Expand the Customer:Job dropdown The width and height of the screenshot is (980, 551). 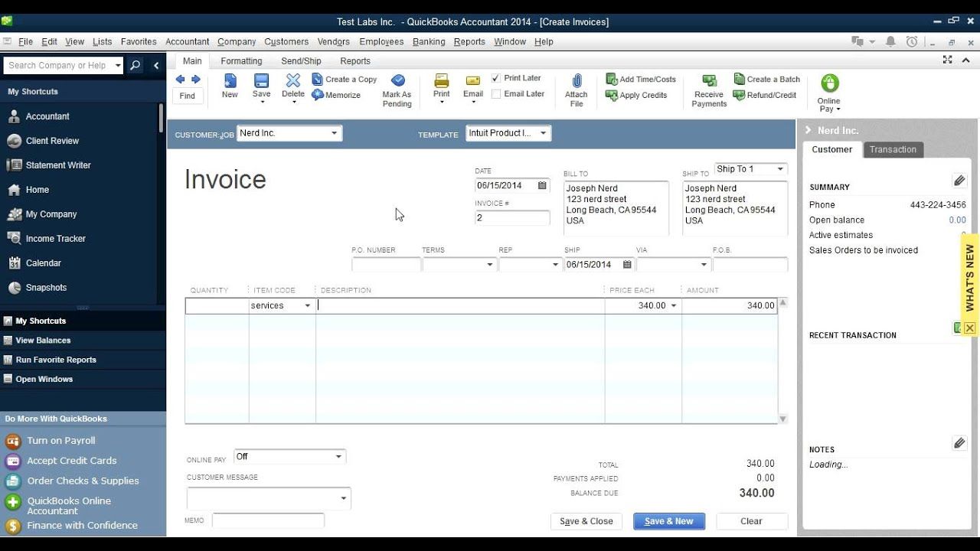334,133
